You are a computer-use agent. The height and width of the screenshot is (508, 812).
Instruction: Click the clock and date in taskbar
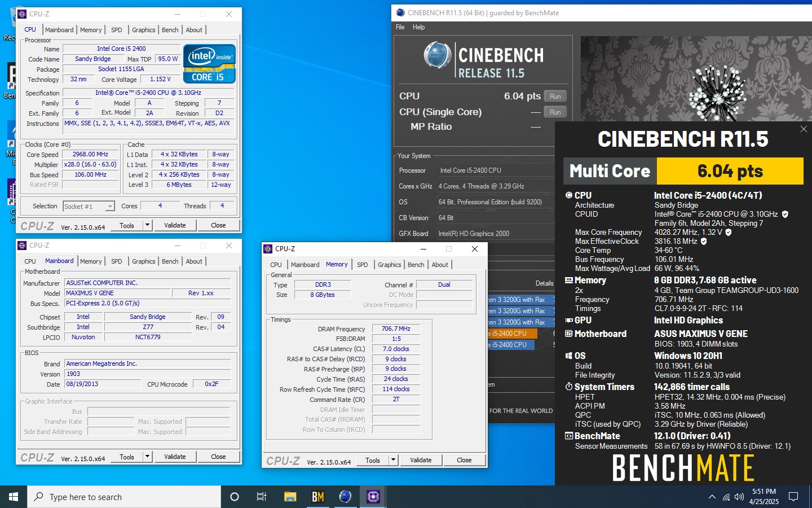(764, 497)
